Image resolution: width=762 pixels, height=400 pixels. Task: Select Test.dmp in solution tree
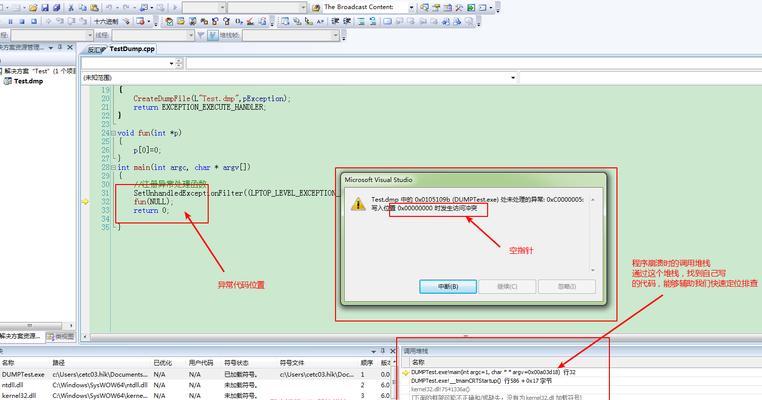(28, 81)
